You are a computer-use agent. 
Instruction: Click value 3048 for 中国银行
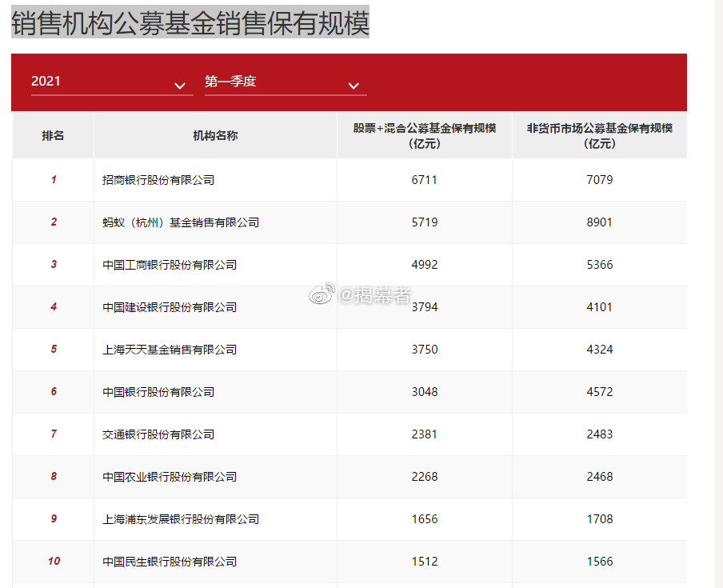[424, 392]
